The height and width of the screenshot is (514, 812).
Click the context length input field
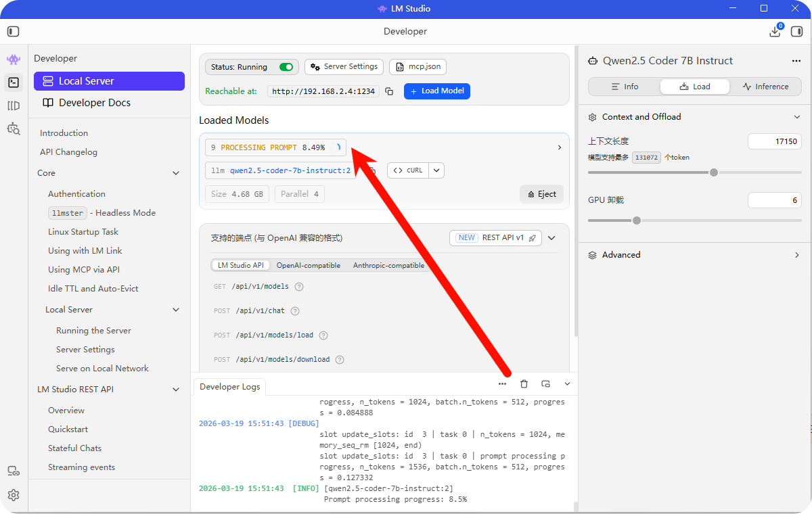(x=774, y=141)
